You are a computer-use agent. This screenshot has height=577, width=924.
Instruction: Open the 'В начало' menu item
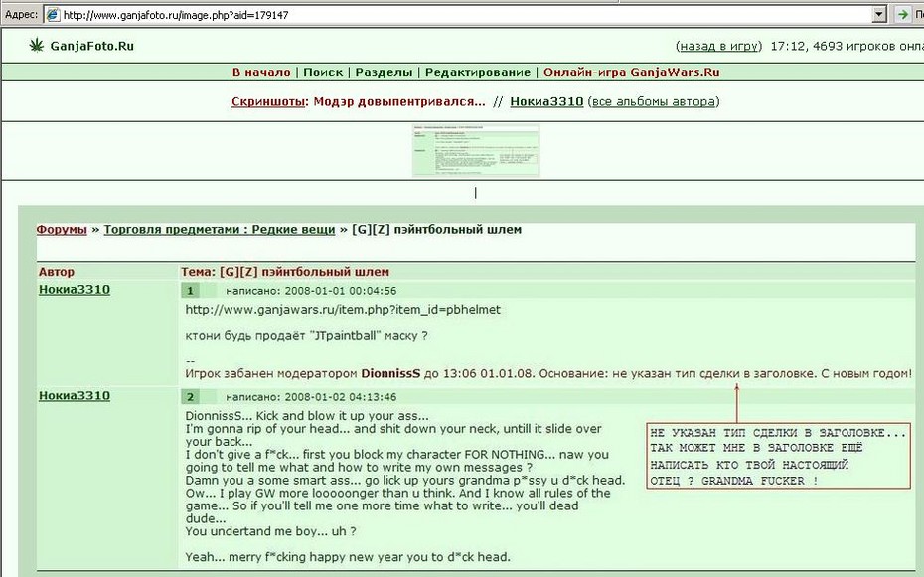pyautogui.click(x=261, y=72)
